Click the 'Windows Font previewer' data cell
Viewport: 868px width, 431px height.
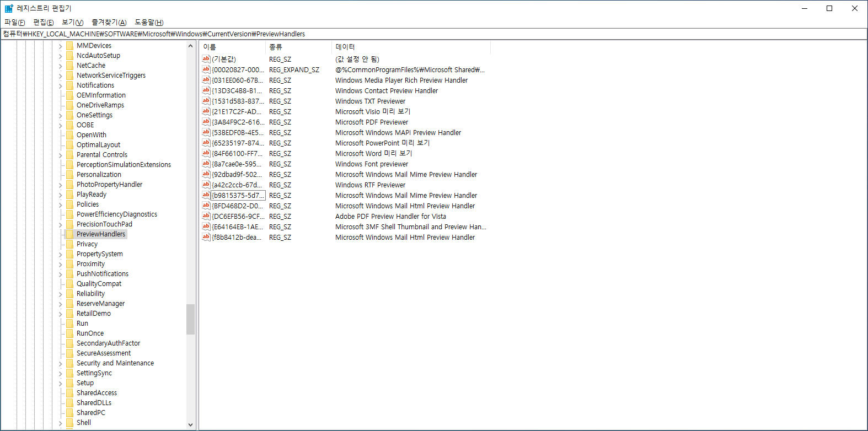click(x=372, y=164)
